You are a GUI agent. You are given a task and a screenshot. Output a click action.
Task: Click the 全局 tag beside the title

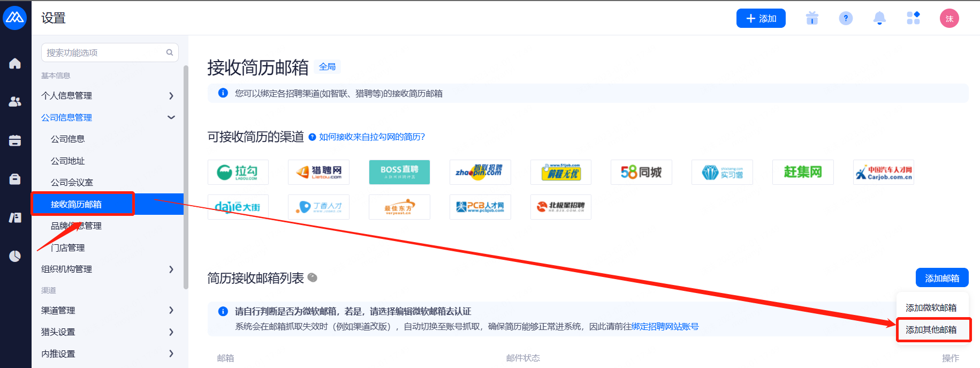coord(328,66)
